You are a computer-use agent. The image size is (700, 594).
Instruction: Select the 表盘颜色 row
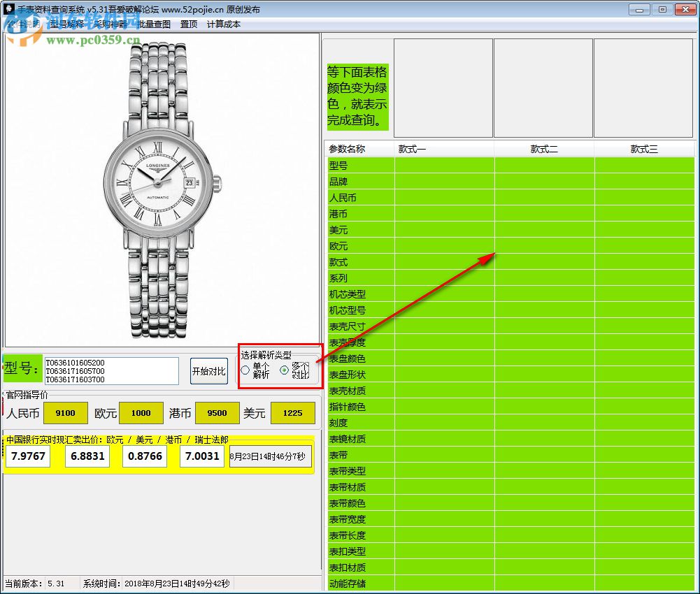coord(511,358)
